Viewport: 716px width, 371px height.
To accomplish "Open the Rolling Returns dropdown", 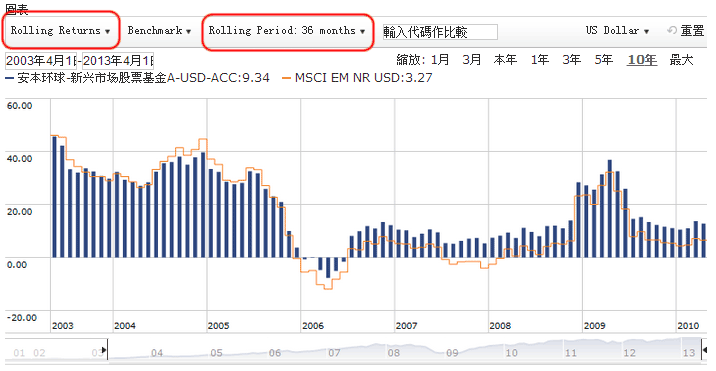I will (61, 31).
